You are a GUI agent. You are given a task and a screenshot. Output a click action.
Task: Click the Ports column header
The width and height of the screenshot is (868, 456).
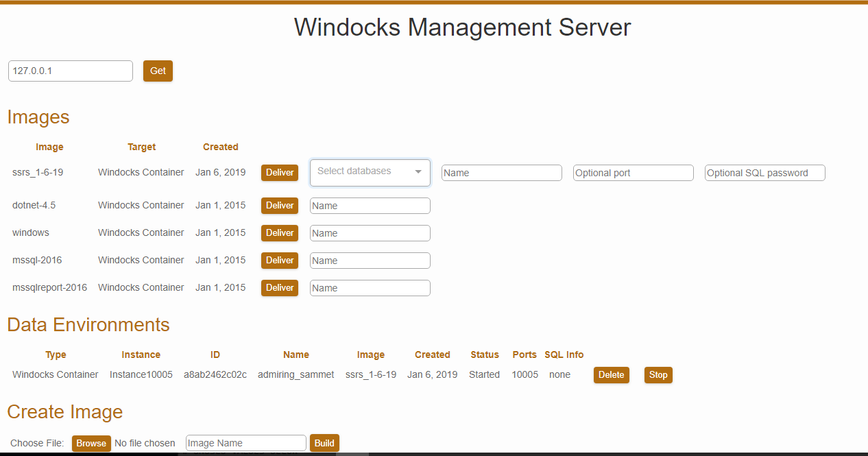click(x=525, y=355)
